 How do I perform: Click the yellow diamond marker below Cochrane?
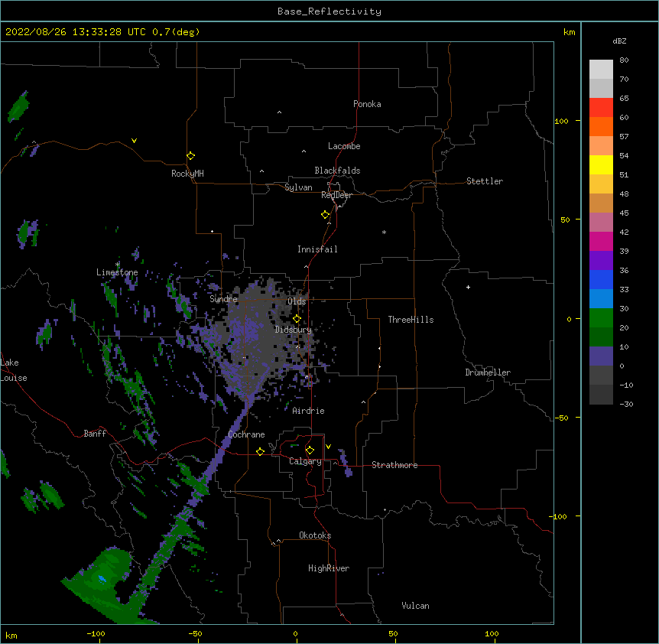pyautogui.click(x=260, y=451)
